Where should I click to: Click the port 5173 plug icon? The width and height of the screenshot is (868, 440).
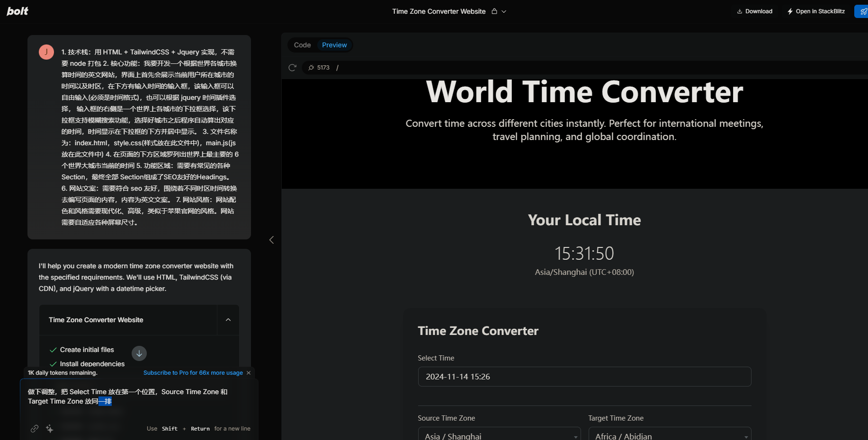[311, 68]
